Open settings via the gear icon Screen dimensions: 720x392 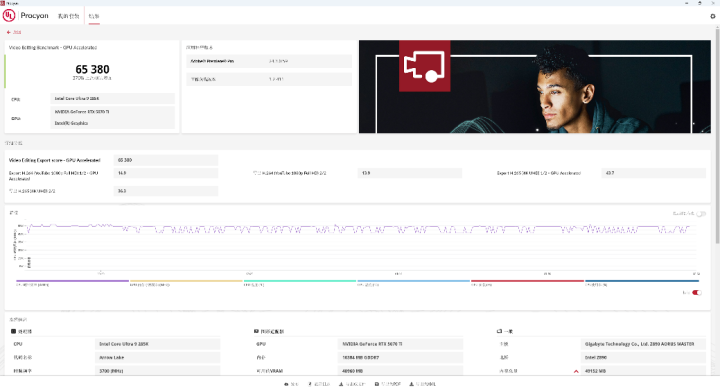click(x=713, y=16)
